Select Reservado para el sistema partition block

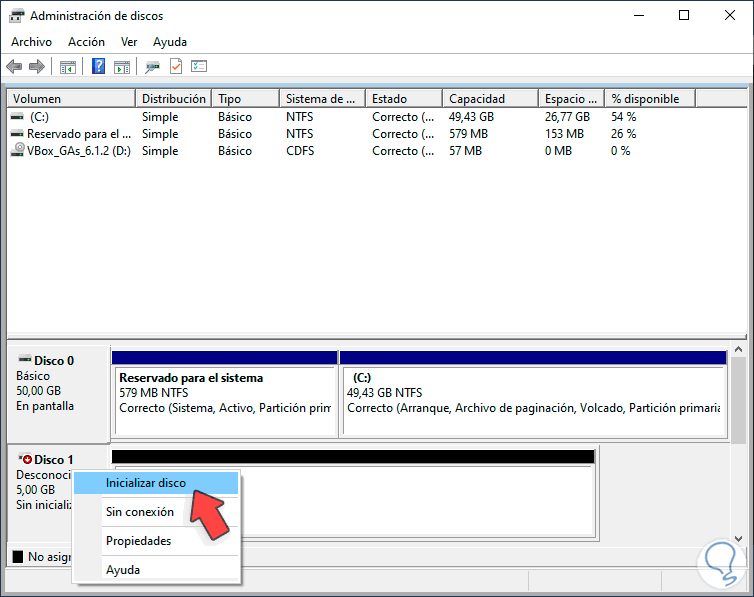point(225,394)
